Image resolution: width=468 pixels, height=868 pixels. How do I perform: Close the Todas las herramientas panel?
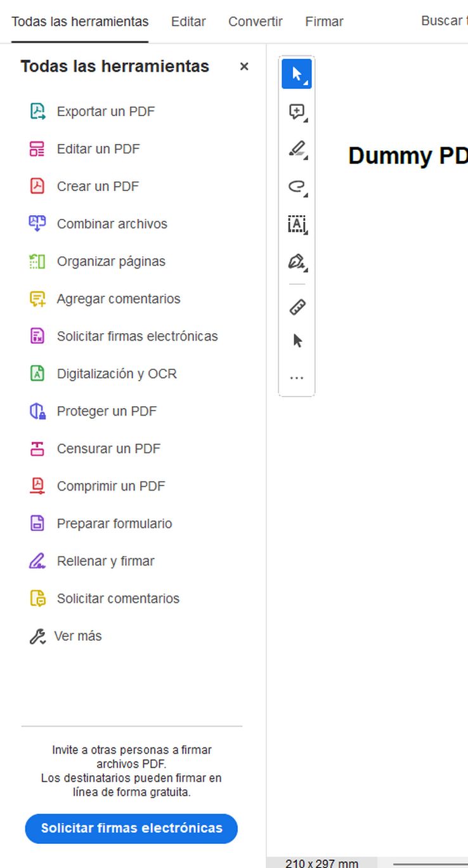(x=244, y=66)
